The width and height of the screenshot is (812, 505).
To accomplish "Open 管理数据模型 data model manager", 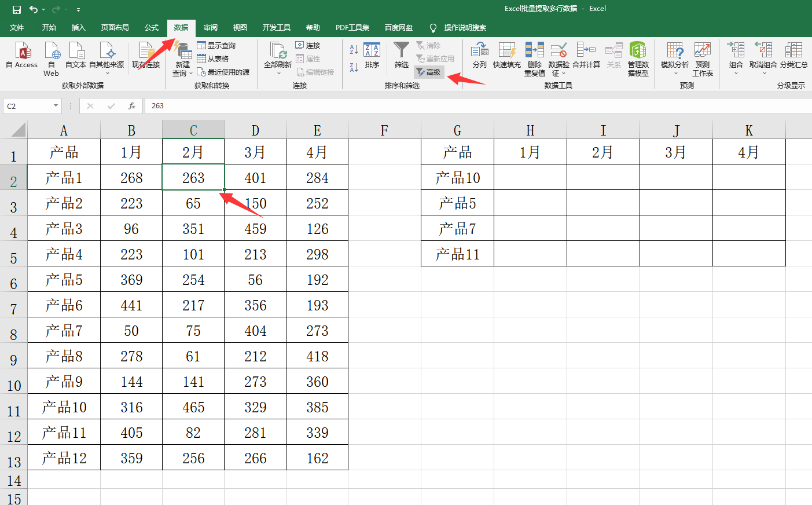I will pos(638,59).
